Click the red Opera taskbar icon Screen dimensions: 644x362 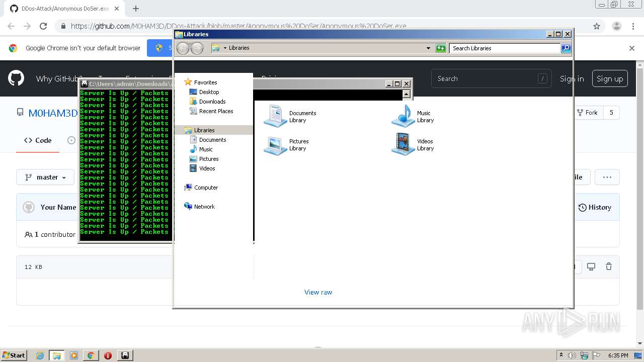(108, 355)
